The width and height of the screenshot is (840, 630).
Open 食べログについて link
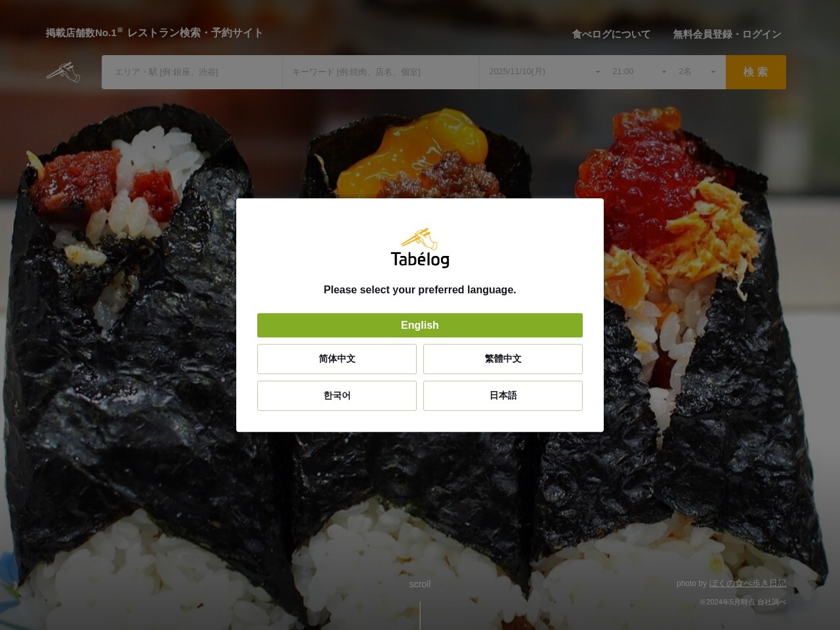(x=611, y=34)
